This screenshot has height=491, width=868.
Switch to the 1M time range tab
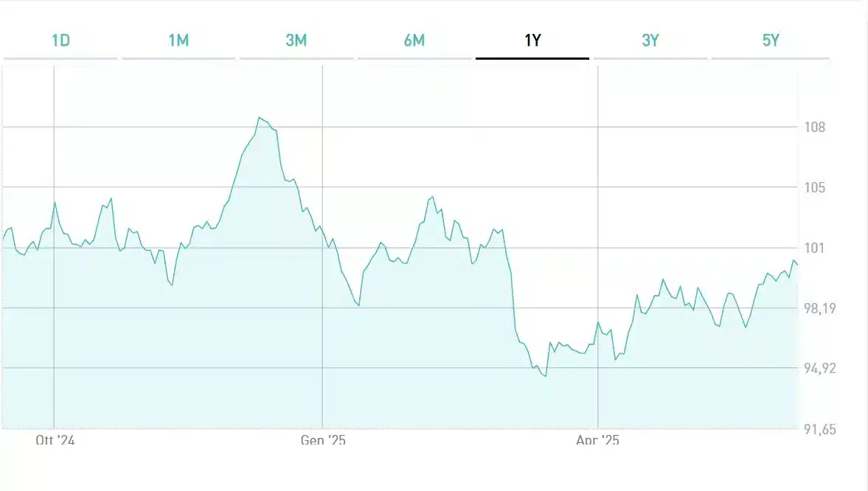pyautogui.click(x=178, y=41)
